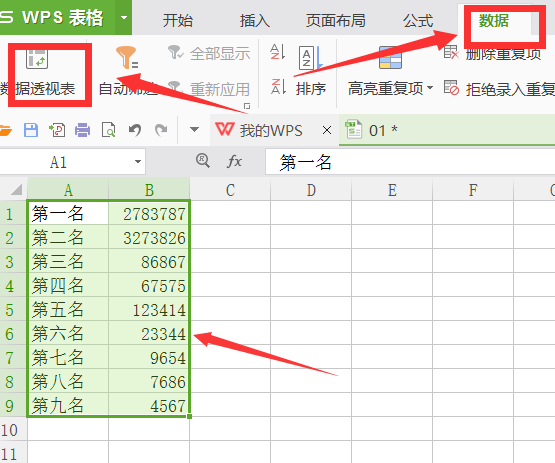Viewport: 555px width, 463px height.
Task: Click the PivotTable (数据透视表) icon
Action: [37, 59]
